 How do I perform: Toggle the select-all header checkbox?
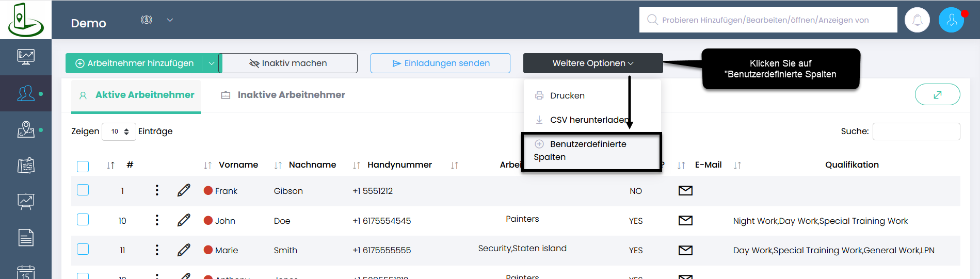(83, 166)
